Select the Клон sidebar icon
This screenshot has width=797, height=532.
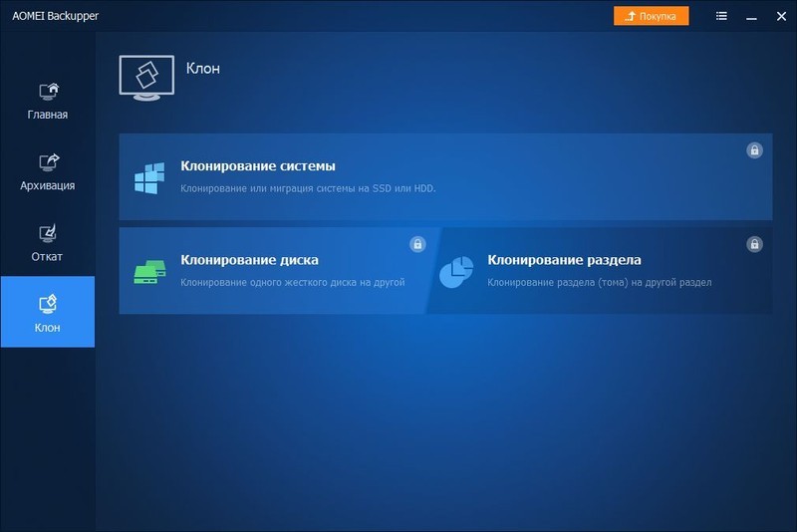48,303
